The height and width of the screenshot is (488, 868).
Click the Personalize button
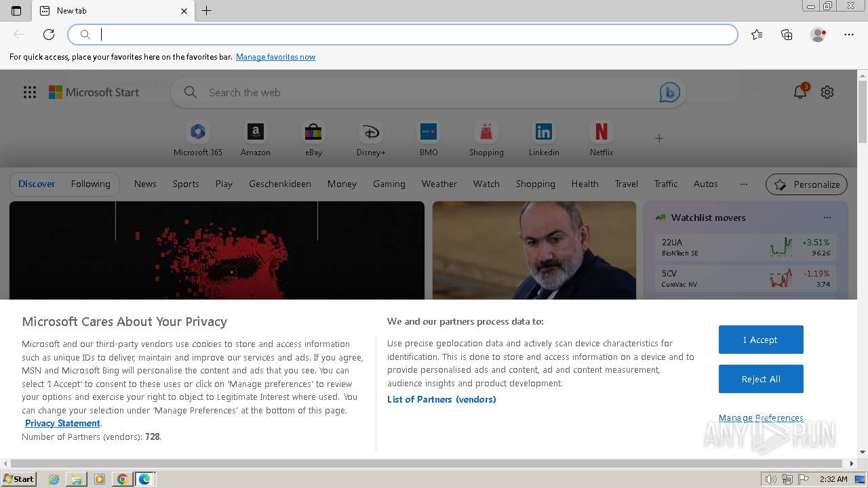pos(807,184)
